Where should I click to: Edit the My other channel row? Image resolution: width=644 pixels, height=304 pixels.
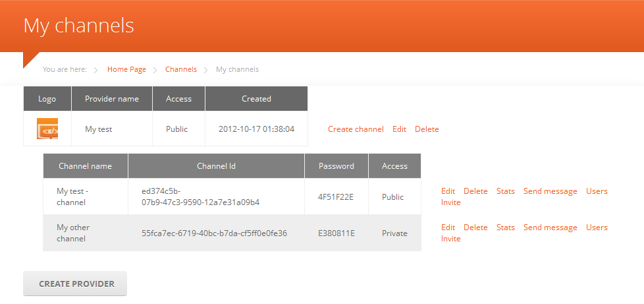448,228
